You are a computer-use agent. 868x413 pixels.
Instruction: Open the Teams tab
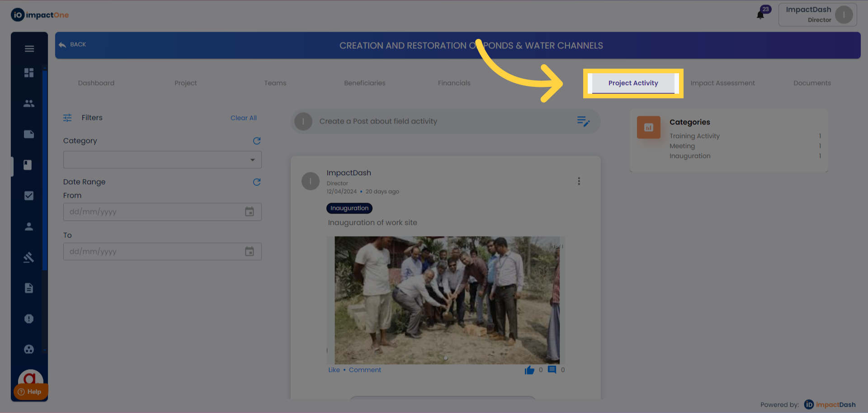pyautogui.click(x=275, y=83)
